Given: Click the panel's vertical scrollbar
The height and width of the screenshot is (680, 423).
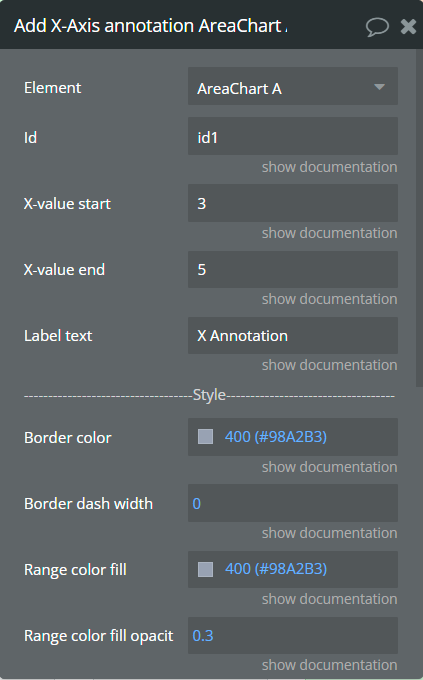Looking at the screenshot, I should pos(419,218).
